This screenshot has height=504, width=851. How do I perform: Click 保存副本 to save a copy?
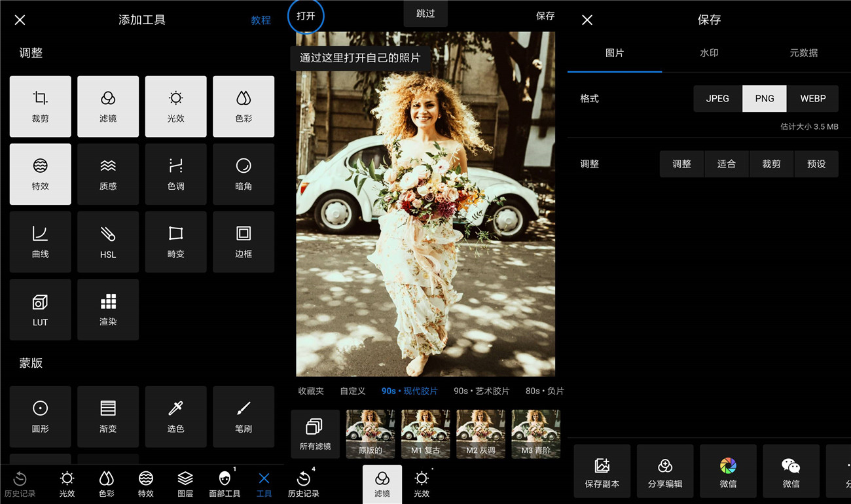tap(602, 471)
